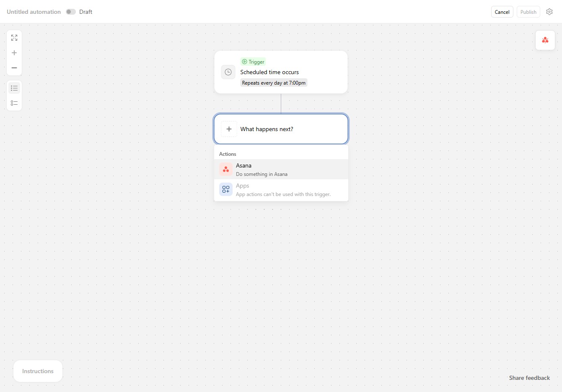
Task: Click the plus icon in What happens next
Action: click(x=229, y=129)
